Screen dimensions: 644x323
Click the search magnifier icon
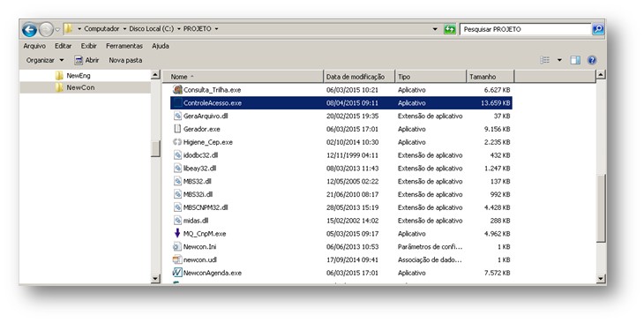(x=597, y=29)
